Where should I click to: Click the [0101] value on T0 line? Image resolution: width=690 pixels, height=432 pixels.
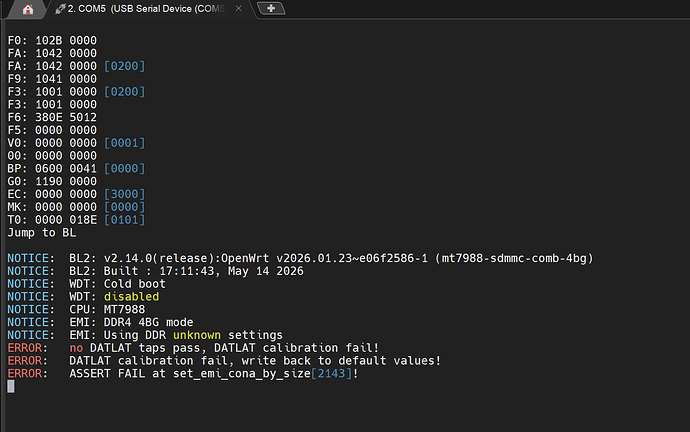(125, 220)
